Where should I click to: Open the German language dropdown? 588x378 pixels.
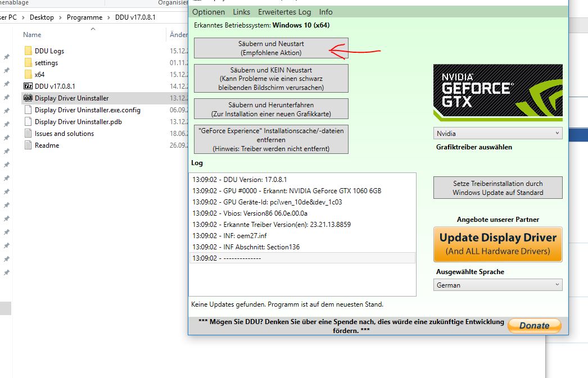(x=497, y=285)
